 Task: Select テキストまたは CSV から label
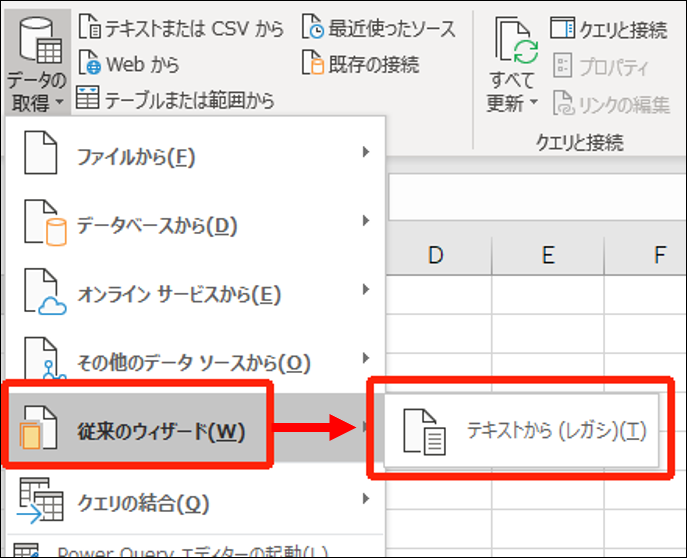click(194, 29)
